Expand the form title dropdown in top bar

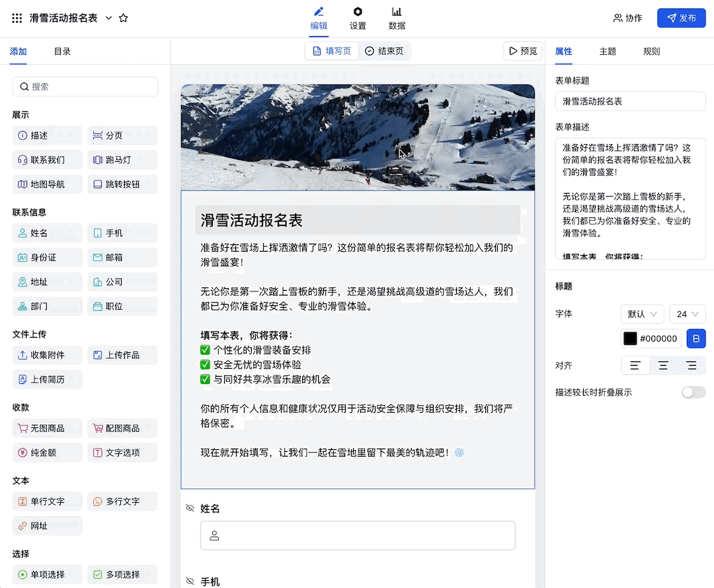[x=110, y=18]
